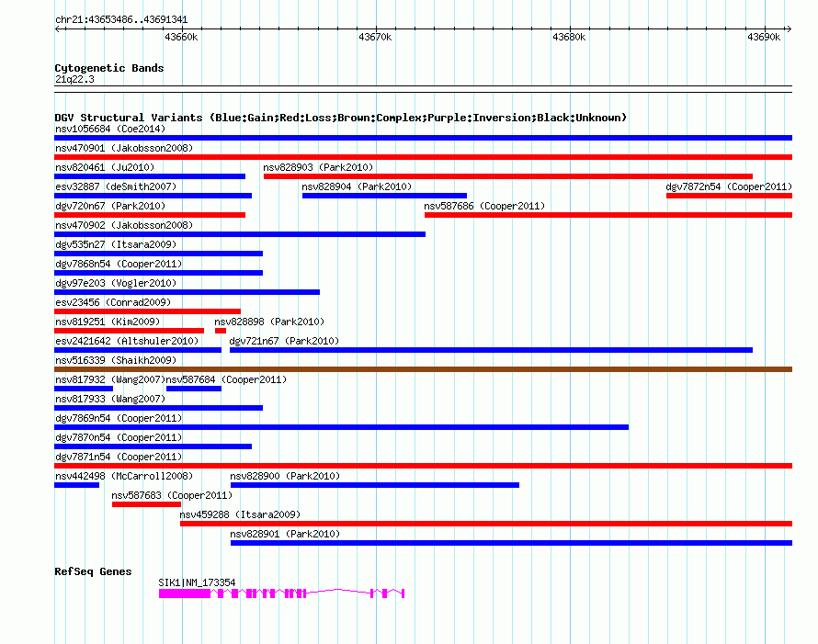Click the small nsv828898 (Park2010) red bar
This screenshot has height=644, width=818.
coord(221,331)
